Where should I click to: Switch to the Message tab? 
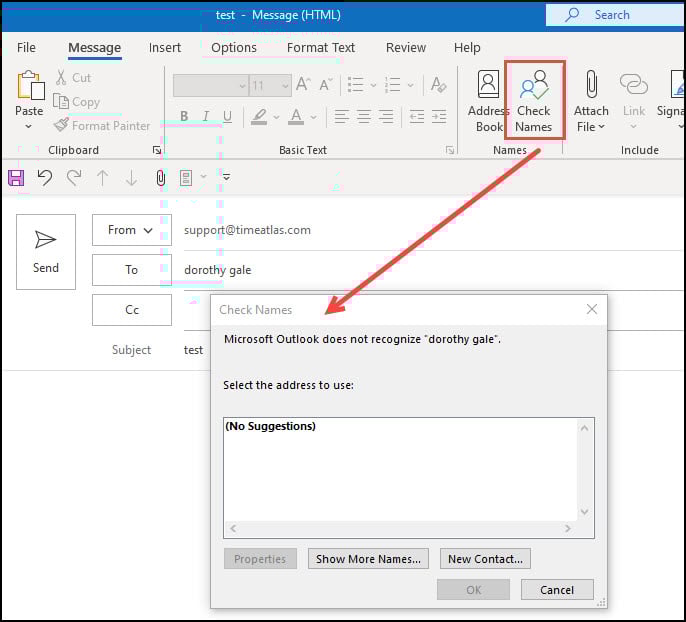click(94, 47)
